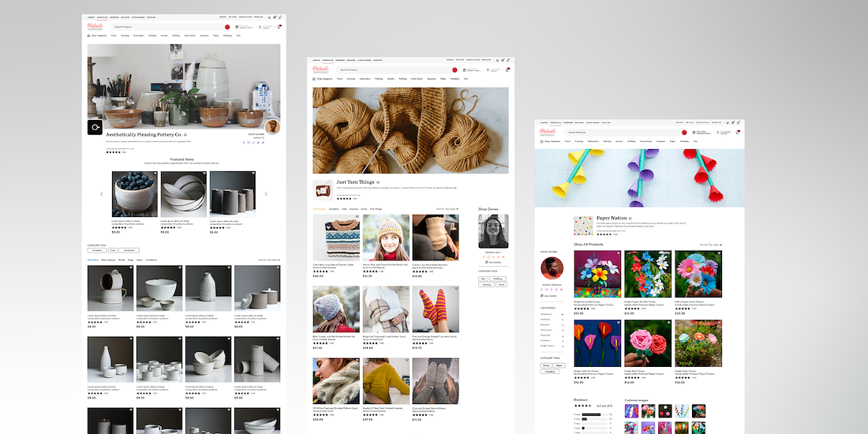Open Sort by dropdown on pottery page
Screen dimensions: 868x434
tap(269, 260)
